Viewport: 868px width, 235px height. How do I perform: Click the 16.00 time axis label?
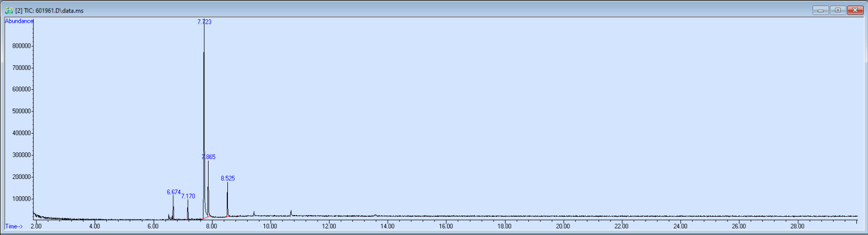click(446, 226)
